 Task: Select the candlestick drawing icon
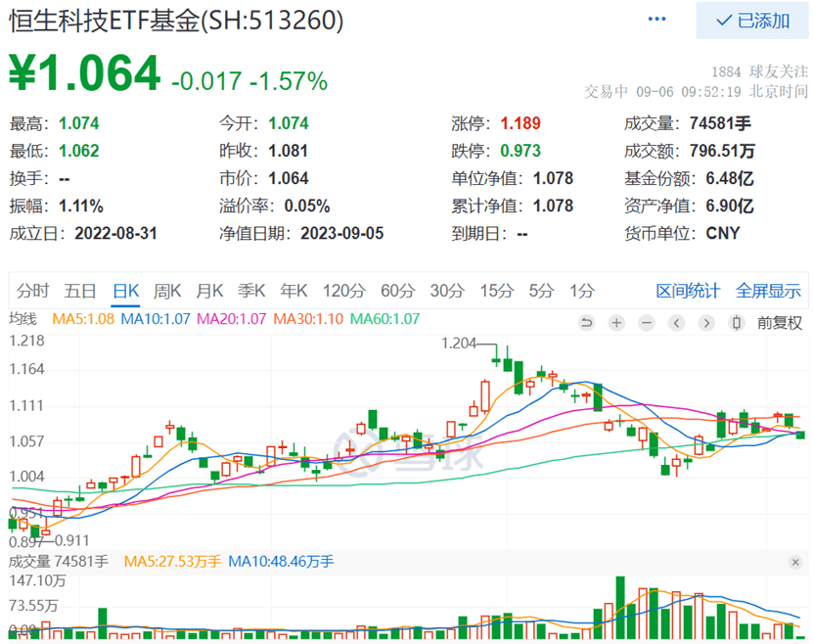point(736,323)
